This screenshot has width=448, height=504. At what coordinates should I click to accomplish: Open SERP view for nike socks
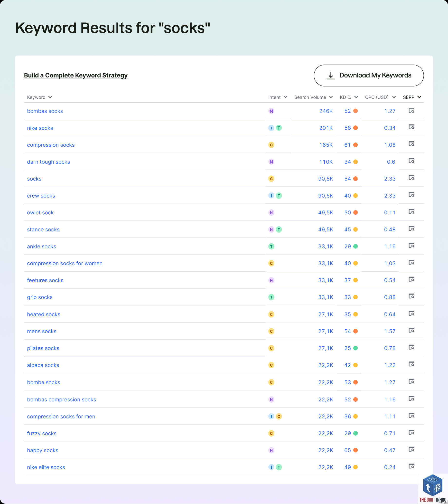pyautogui.click(x=411, y=127)
